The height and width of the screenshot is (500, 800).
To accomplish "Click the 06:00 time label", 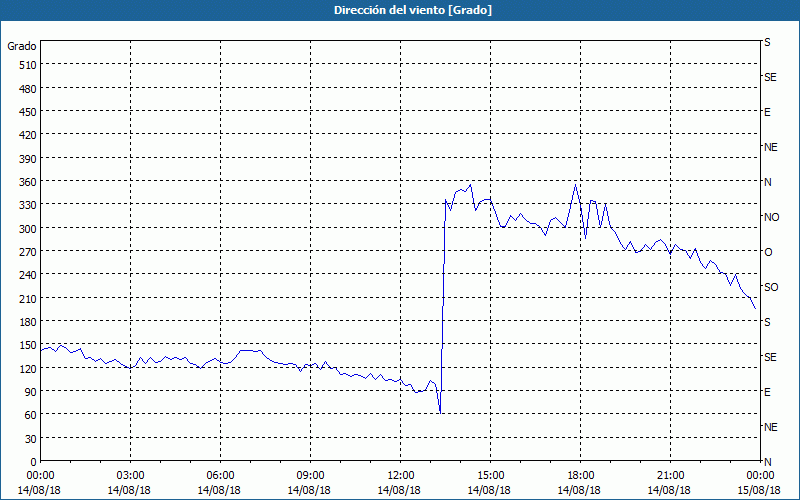I will coord(219,476).
